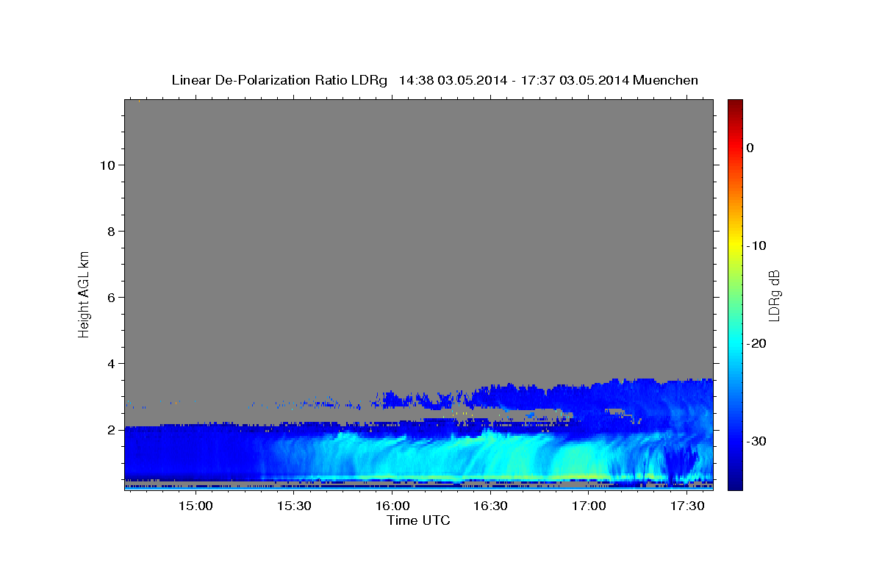Click the colorbar value '-10'
This screenshot has height=588, width=882.
click(756, 245)
